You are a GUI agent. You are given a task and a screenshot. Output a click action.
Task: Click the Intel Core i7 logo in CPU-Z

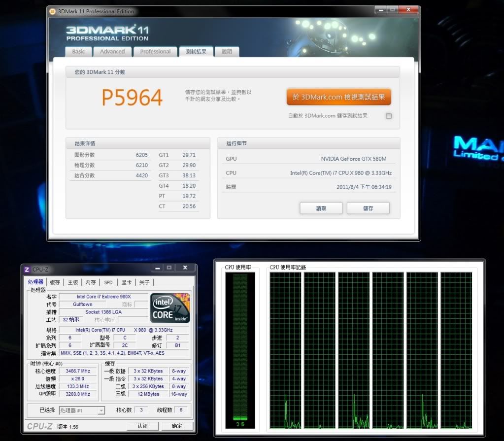[x=170, y=308]
